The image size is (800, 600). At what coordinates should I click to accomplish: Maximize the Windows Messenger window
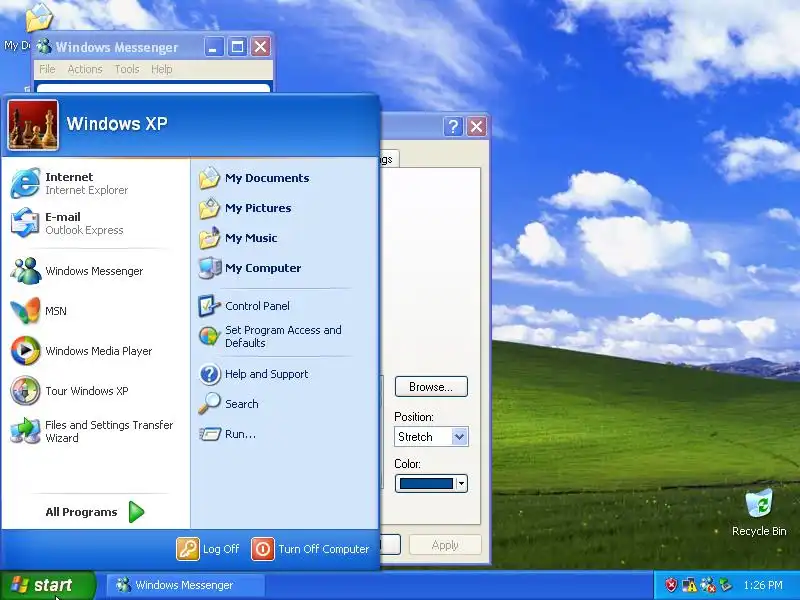(x=237, y=47)
